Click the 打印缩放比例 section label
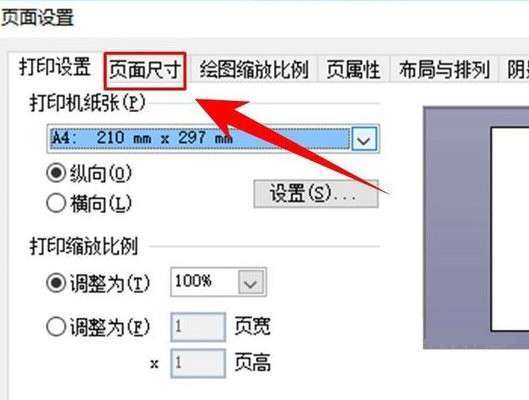The width and height of the screenshot is (529, 400). (x=84, y=246)
